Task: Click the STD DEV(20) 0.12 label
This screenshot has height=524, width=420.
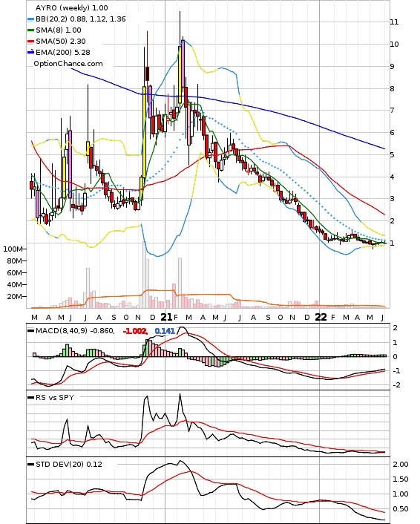Action: click(x=69, y=464)
